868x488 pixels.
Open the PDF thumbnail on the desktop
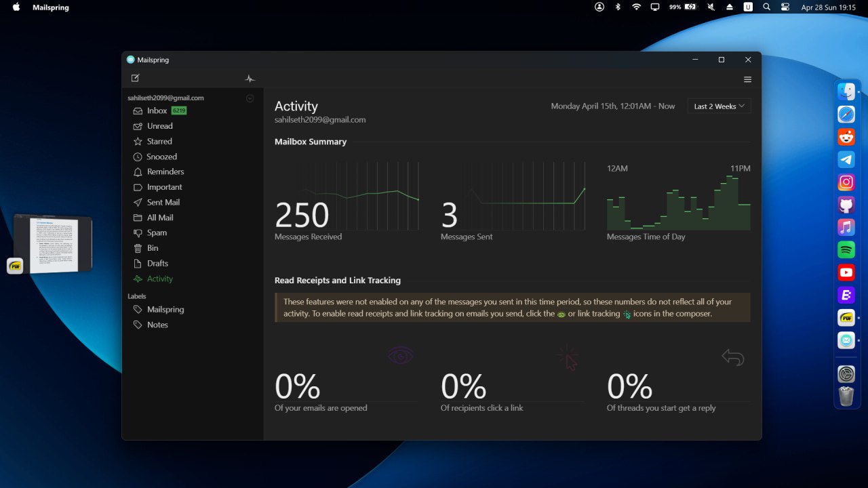tap(53, 244)
